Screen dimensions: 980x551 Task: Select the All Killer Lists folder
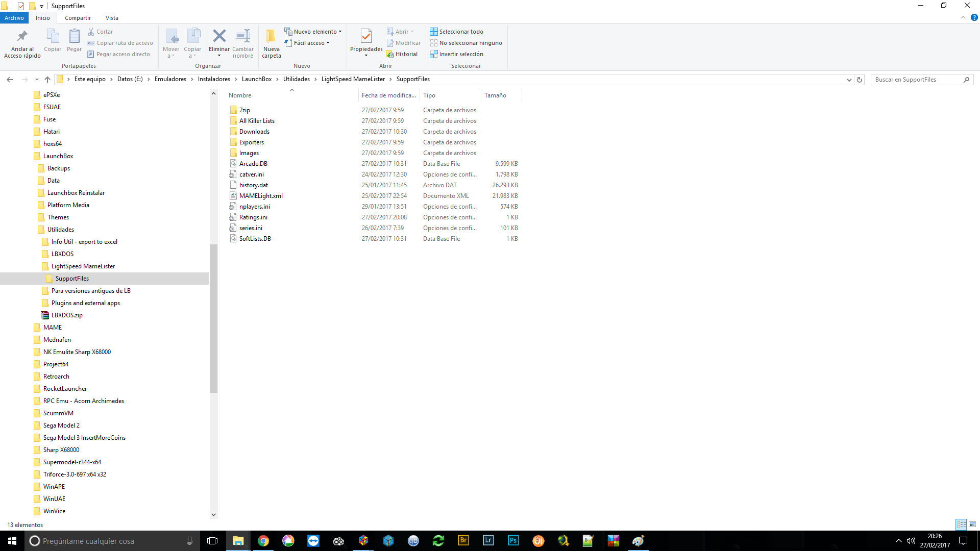257,121
